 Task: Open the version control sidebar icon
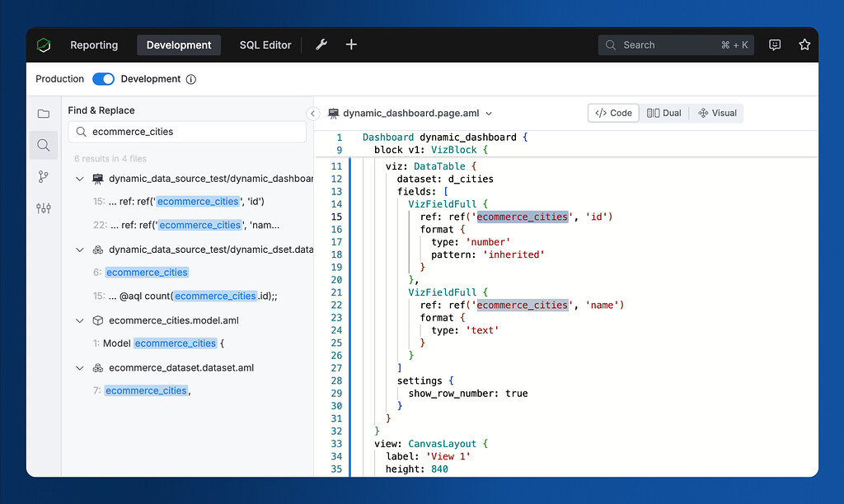(42, 176)
